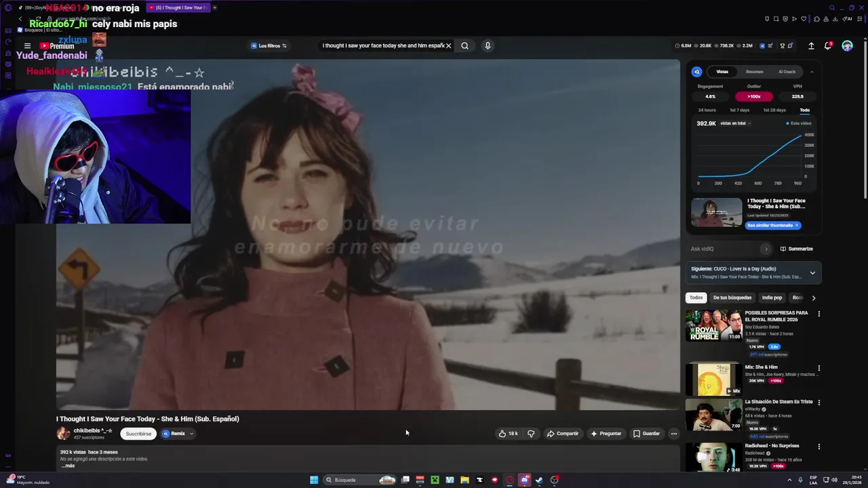Viewport: 868px width, 488px height.
Task: Click the >100x Outlier badge
Action: tap(753, 96)
